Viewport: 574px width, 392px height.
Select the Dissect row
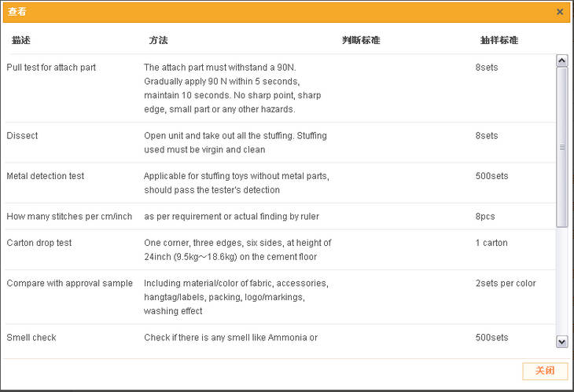pos(22,136)
